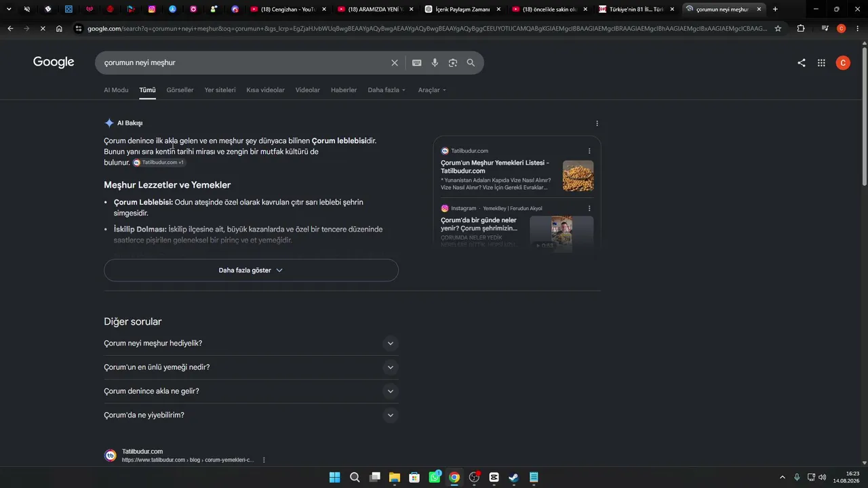
Task: Open the 'Araçlar' tools dropdown
Action: (x=432, y=90)
